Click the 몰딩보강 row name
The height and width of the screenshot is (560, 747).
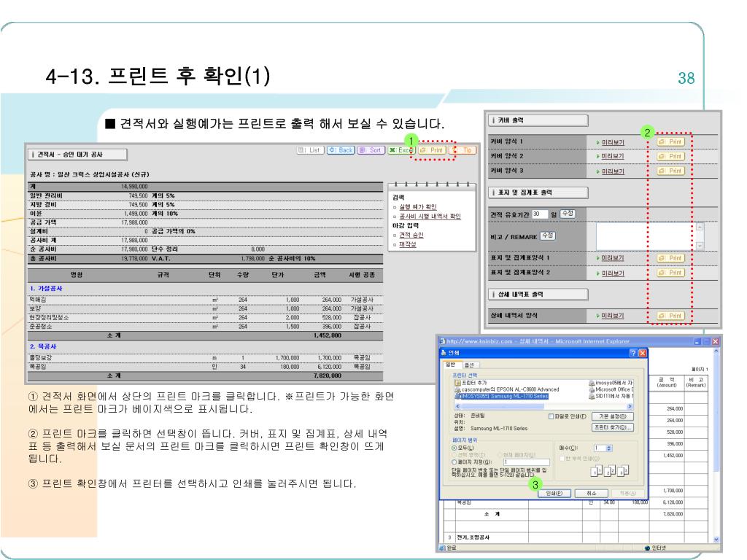click(41, 357)
